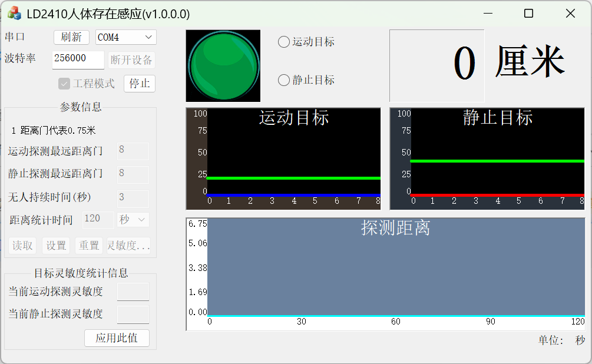Click the 停止 stop button
592x364 pixels.
pos(140,84)
